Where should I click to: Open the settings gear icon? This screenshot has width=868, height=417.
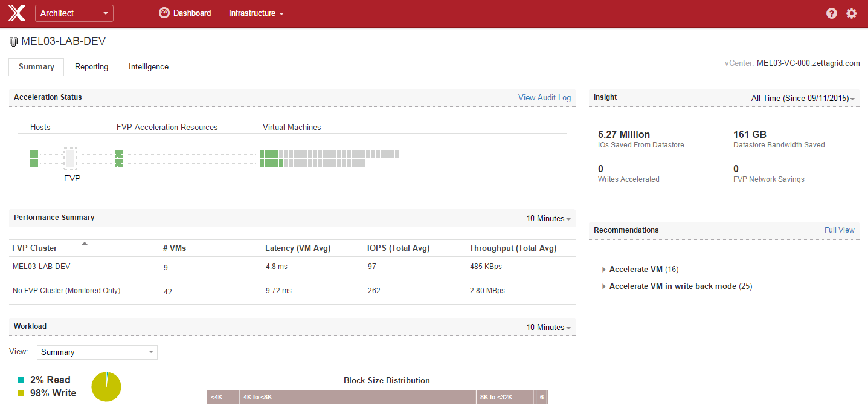coord(852,13)
